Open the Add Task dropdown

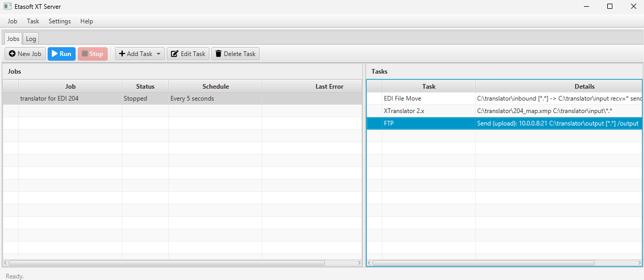(x=139, y=54)
